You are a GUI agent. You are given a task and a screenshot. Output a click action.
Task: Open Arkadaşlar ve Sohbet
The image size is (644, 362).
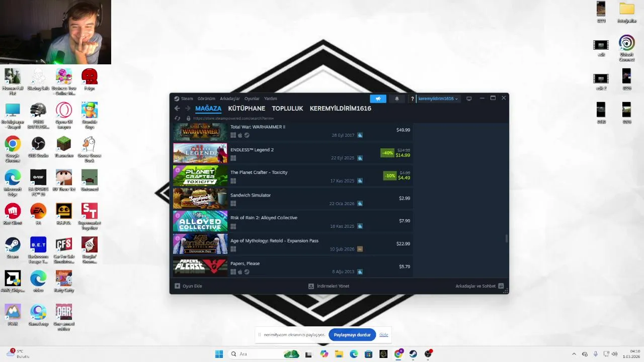click(x=479, y=286)
